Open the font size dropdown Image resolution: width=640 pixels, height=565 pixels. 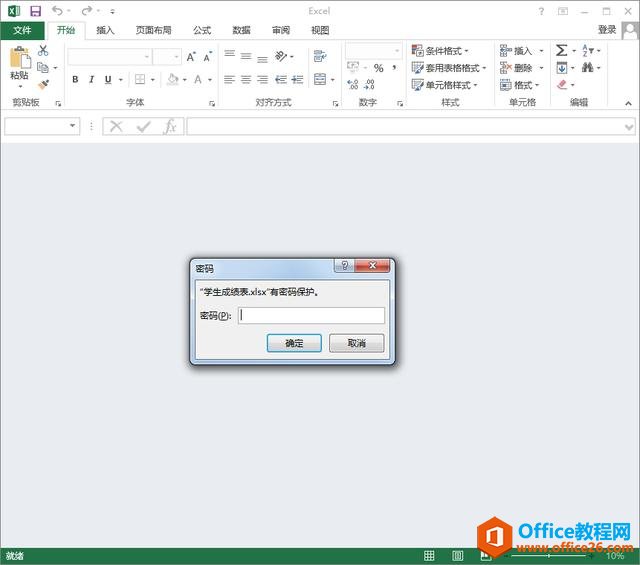(x=176, y=57)
